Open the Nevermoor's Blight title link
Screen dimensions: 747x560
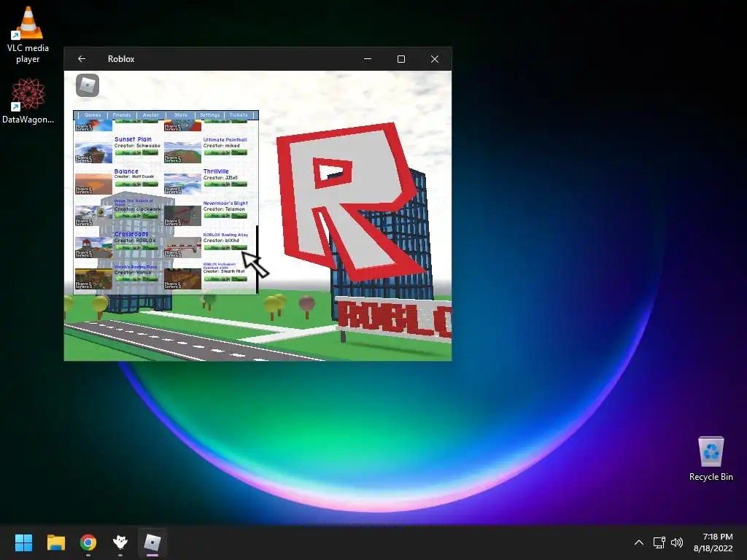pos(225,203)
